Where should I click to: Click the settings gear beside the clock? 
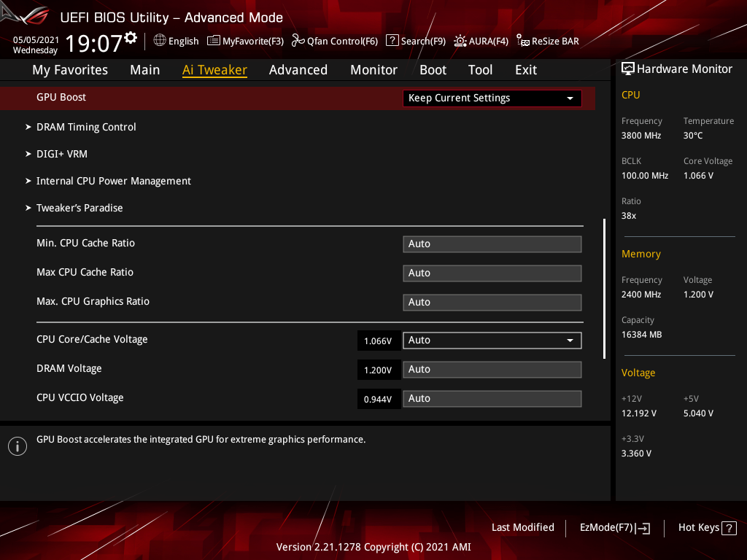(x=131, y=38)
